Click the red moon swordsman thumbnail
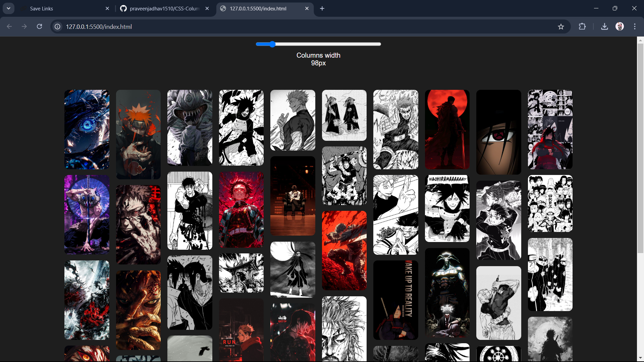 447,129
